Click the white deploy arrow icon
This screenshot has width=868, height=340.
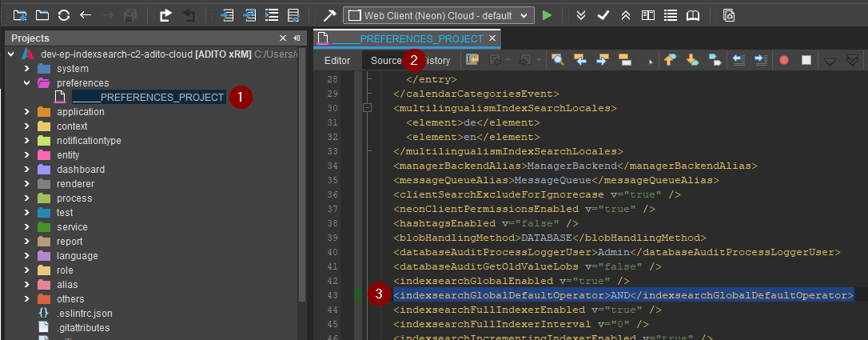point(165,15)
